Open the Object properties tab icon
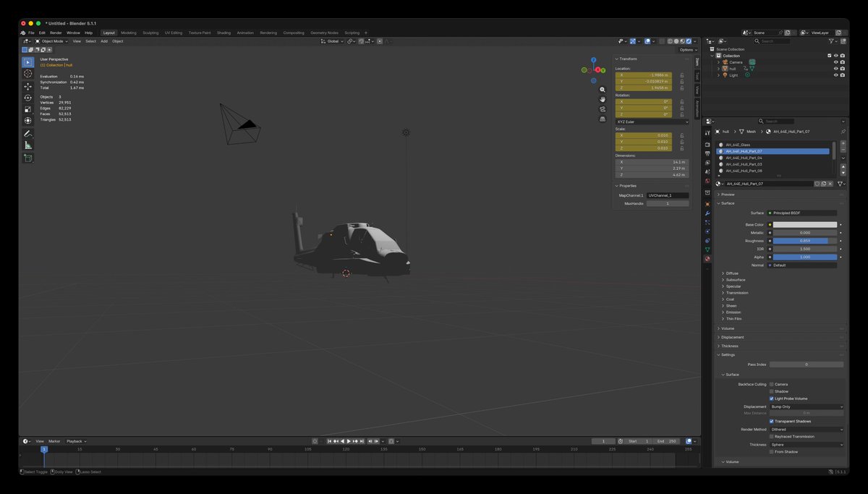Screen dimensions: 868x494 [707, 204]
